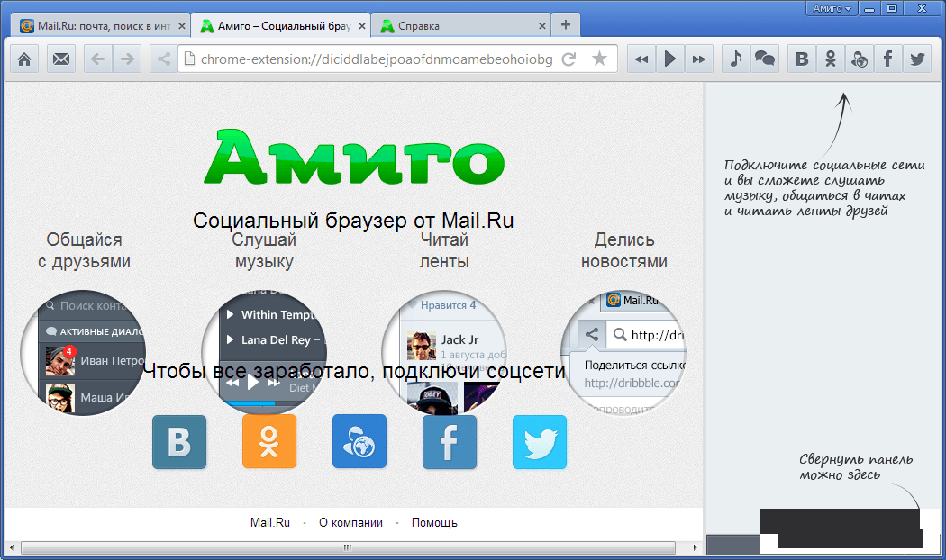Go home using the house icon
This screenshot has width=946, height=560.
coord(23,59)
